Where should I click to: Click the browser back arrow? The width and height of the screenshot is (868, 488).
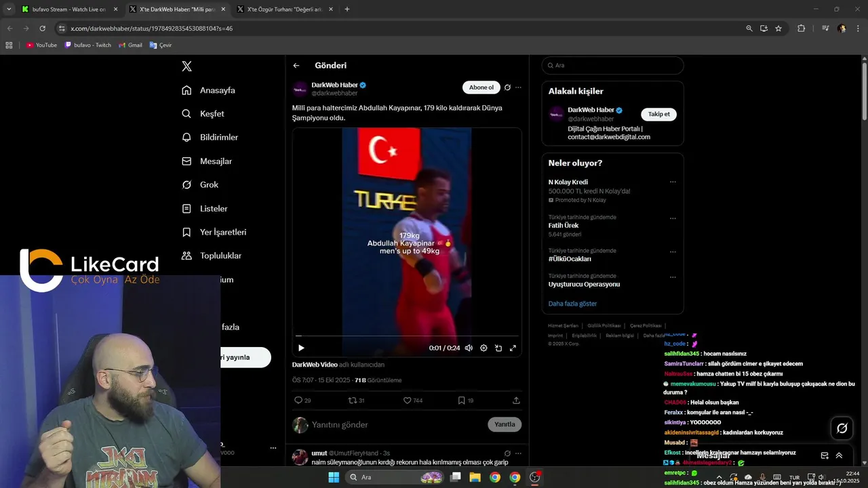pos(9,28)
